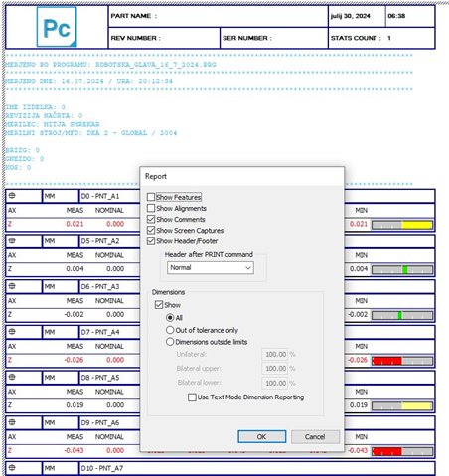Select Dimensions outside limits radio option
The image size is (449, 476).
pos(170,342)
